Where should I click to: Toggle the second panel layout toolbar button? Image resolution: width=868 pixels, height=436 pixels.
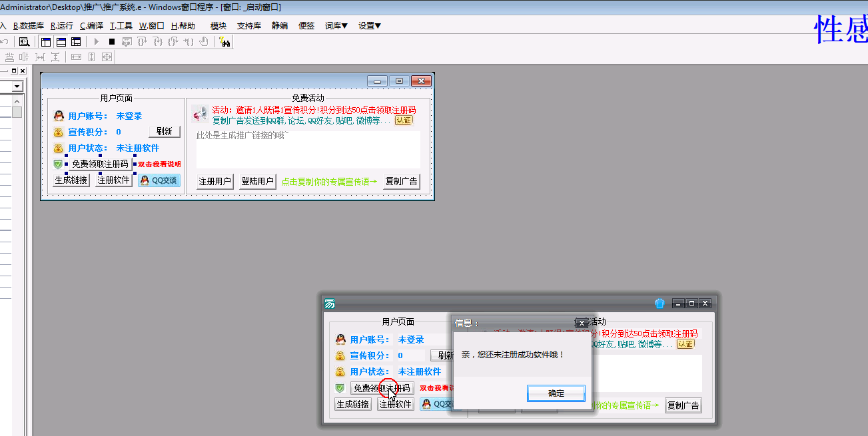61,42
